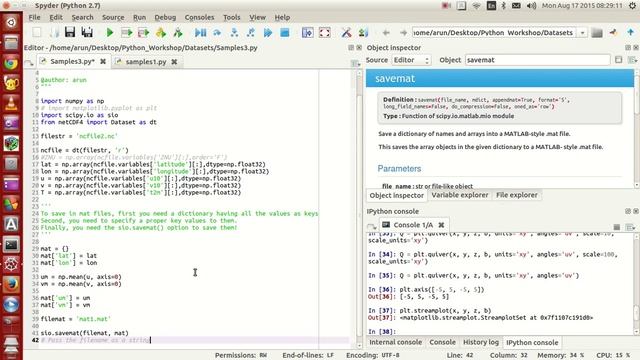Switch to the Internal console tab
The height and width of the screenshot is (360, 640).
(396, 342)
